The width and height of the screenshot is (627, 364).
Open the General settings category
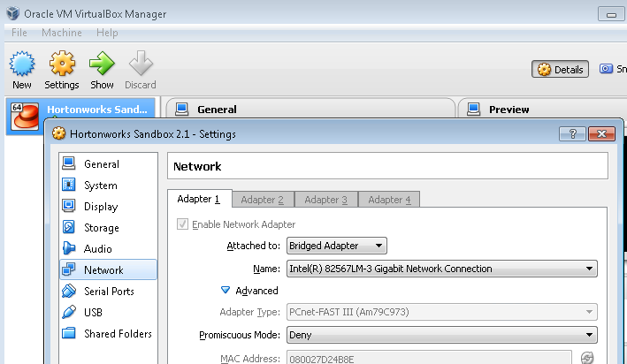108,163
